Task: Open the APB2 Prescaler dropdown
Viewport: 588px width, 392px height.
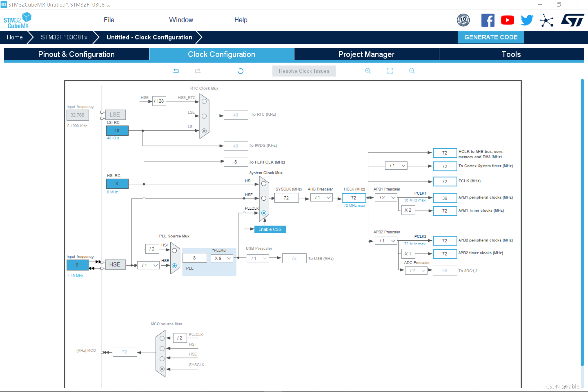Action: pos(386,241)
